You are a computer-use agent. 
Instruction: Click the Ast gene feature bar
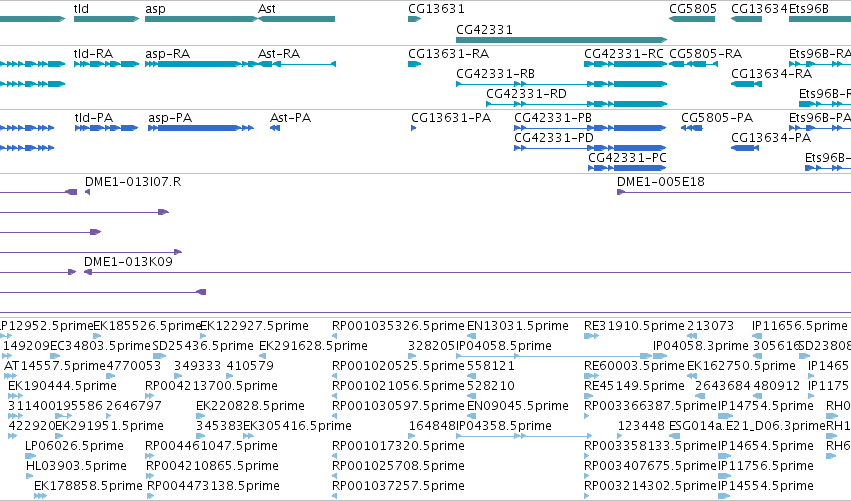click(296, 19)
